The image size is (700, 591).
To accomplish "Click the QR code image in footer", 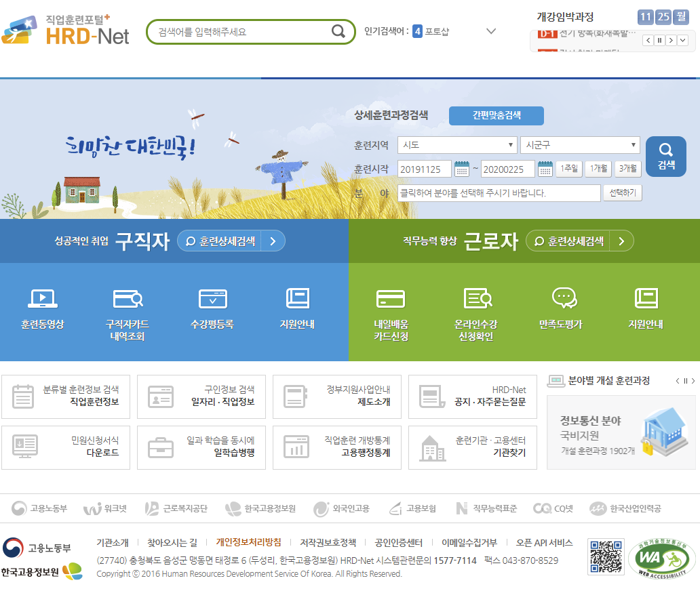I will [x=606, y=556].
